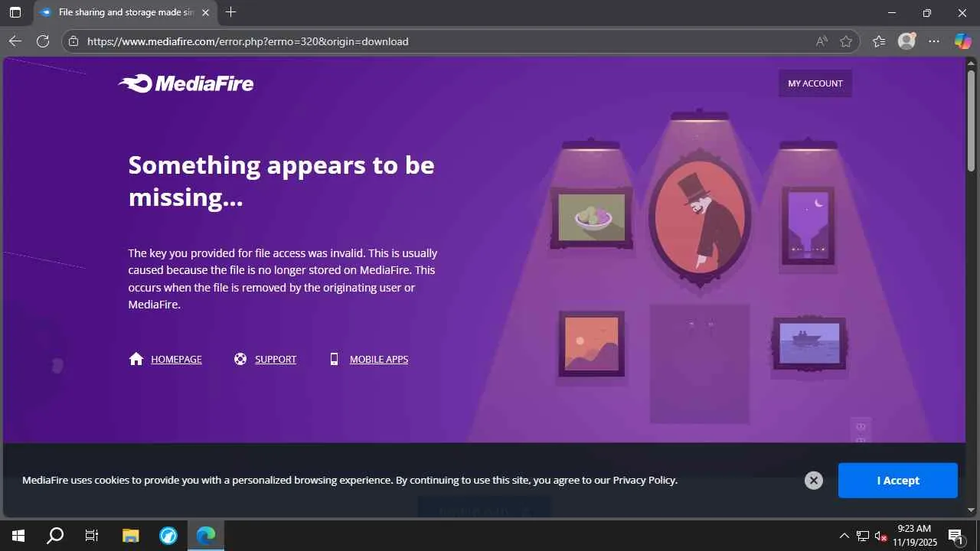Click the browser back arrow

click(x=15, y=41)
